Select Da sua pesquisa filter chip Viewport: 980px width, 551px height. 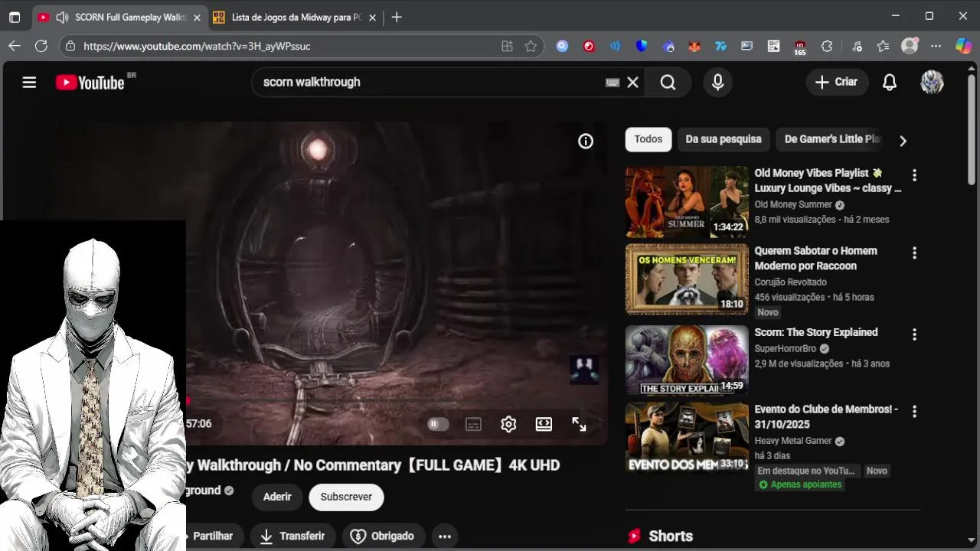[x=724, y=139]
